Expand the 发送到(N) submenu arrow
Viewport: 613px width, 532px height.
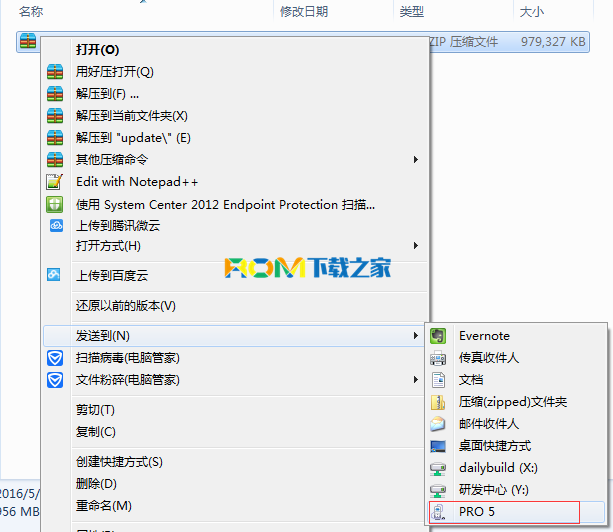416,336
